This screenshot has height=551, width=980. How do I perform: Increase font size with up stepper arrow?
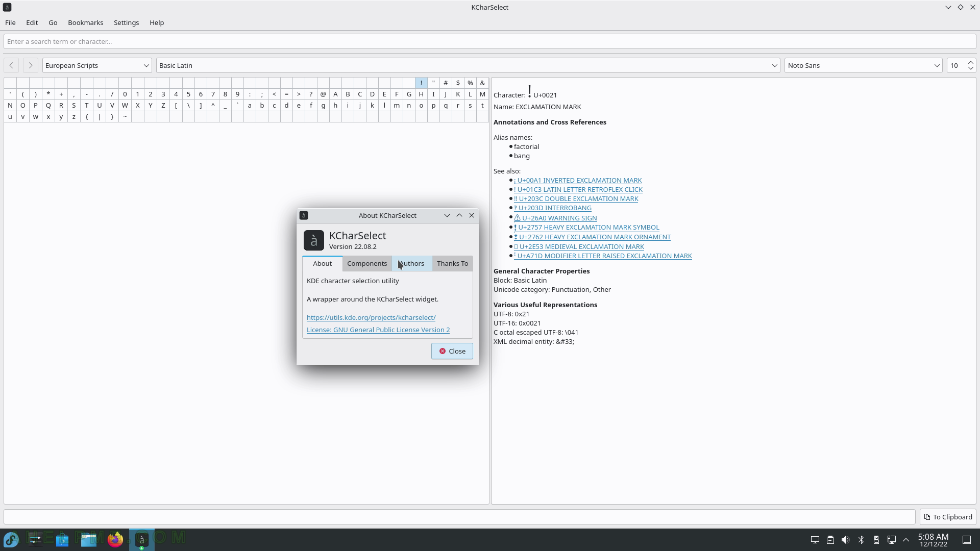971,62
